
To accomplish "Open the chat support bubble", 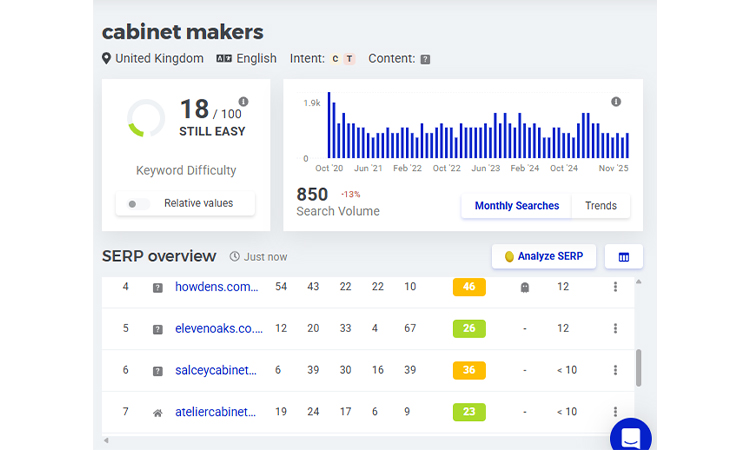I will point(631,437).
